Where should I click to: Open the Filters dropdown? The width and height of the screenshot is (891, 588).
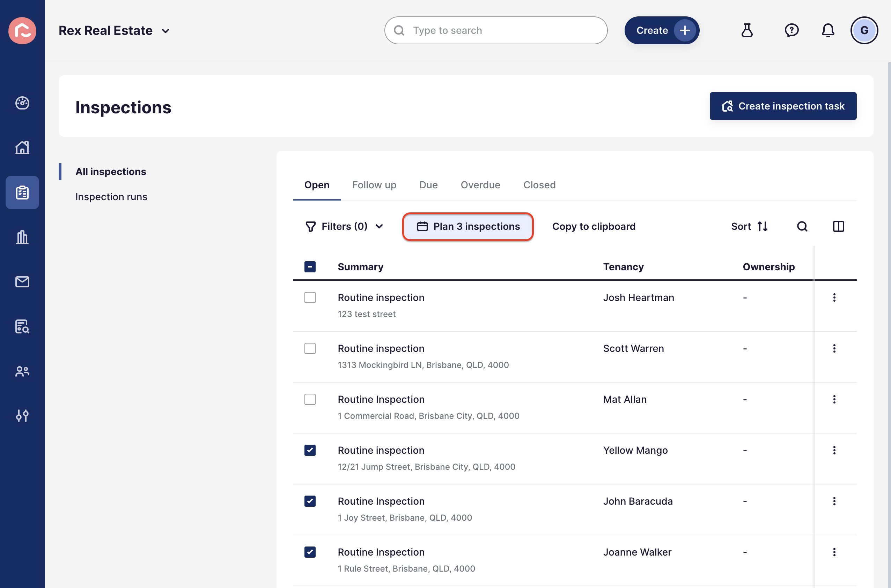pyautogui.click(x=344, y=226)
